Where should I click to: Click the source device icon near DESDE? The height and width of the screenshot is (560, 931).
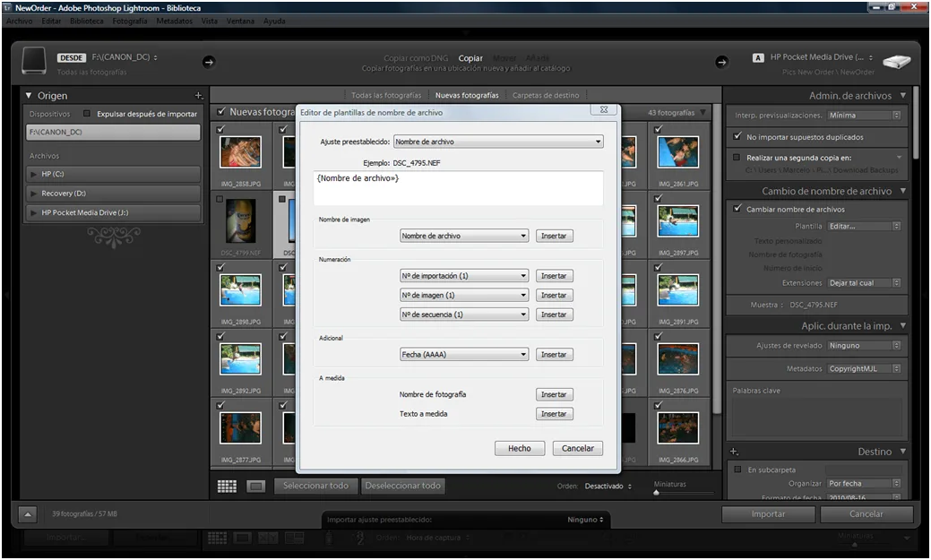coord(35,61)
